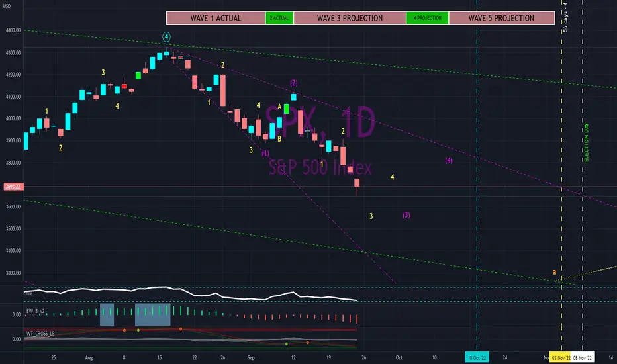Click the 3800.00 price axis label
617x364 pixels.
coord(13,163)
